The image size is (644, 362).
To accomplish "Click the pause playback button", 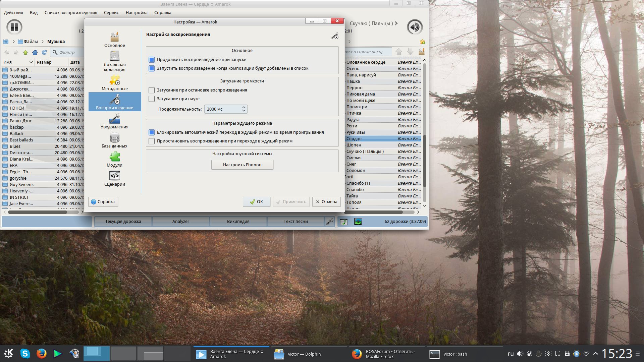I will (14, 27).
